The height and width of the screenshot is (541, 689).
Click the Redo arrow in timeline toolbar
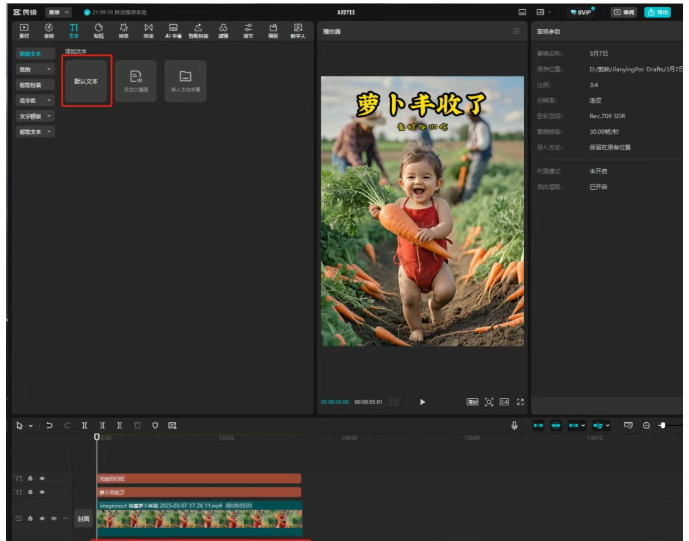[67, 425]
